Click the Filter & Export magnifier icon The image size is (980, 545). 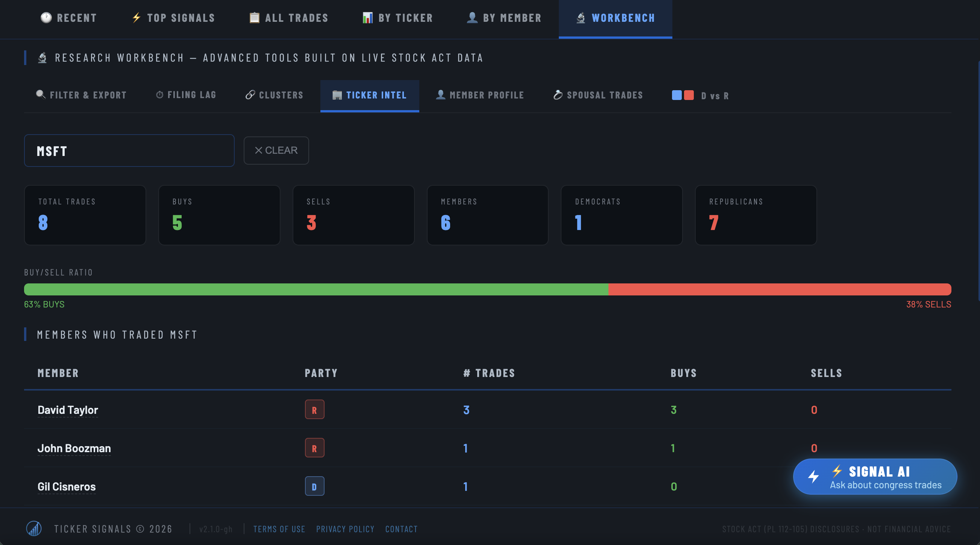(x=40, y=95)
